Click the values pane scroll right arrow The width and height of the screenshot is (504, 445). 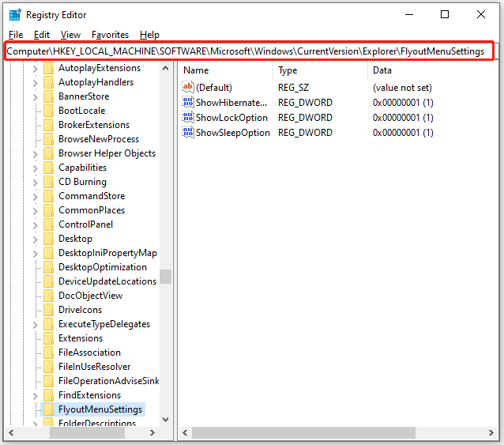491,433
